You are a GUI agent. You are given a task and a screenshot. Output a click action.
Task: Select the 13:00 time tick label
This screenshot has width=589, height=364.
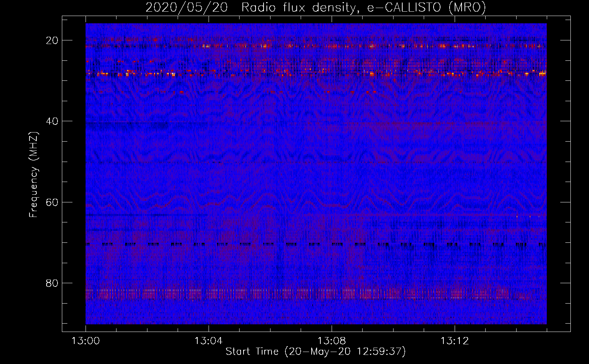tap(86, 341)
